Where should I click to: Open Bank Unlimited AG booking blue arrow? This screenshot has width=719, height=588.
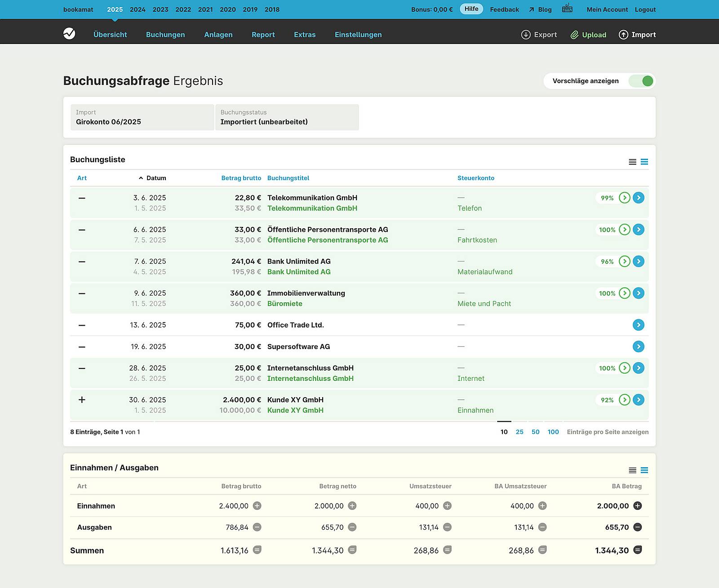[639, 261]
